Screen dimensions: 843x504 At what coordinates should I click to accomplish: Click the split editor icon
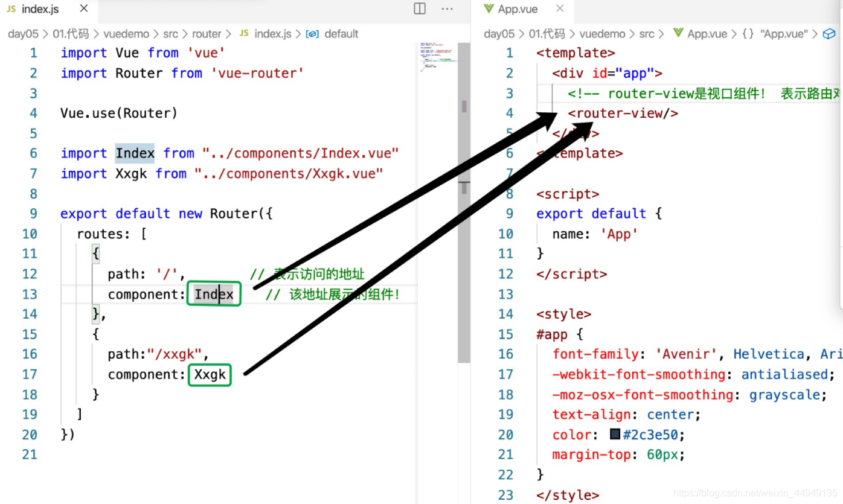[x=420, y=8]
